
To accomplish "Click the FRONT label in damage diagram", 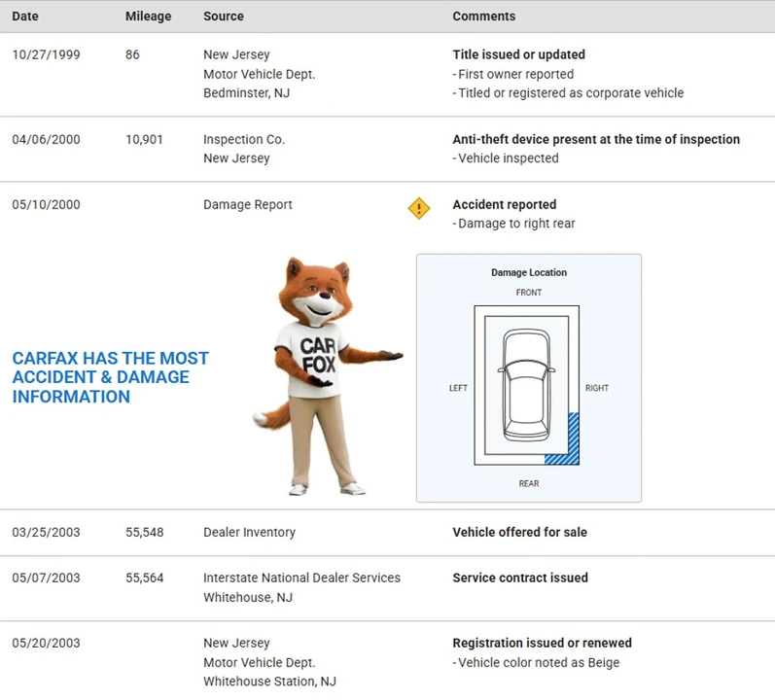I will [529, 293].
